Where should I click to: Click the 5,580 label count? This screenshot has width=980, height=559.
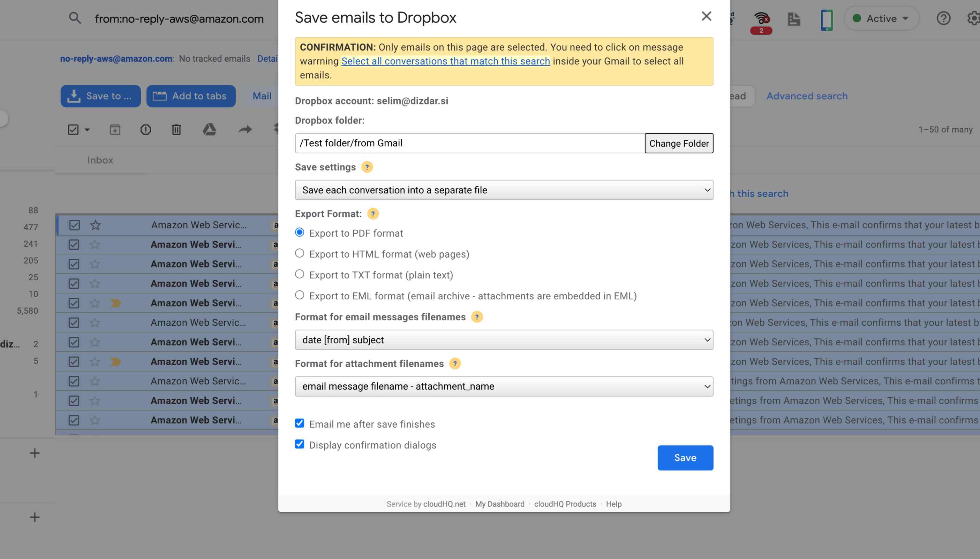click(x=28, y=311)
